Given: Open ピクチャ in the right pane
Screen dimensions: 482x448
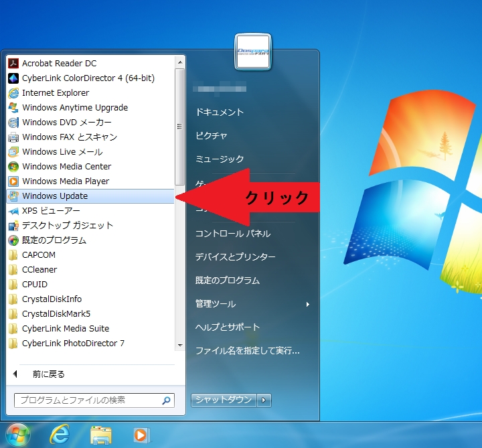Looking at the screenshot, I should coord(212,135).
